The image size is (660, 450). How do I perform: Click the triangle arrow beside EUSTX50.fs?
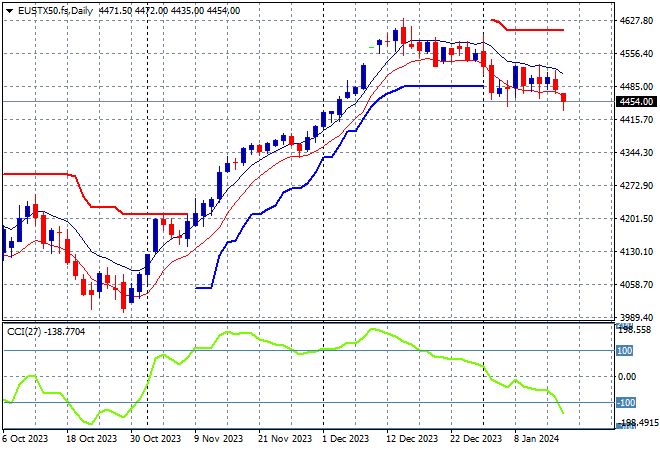point(9,8)
